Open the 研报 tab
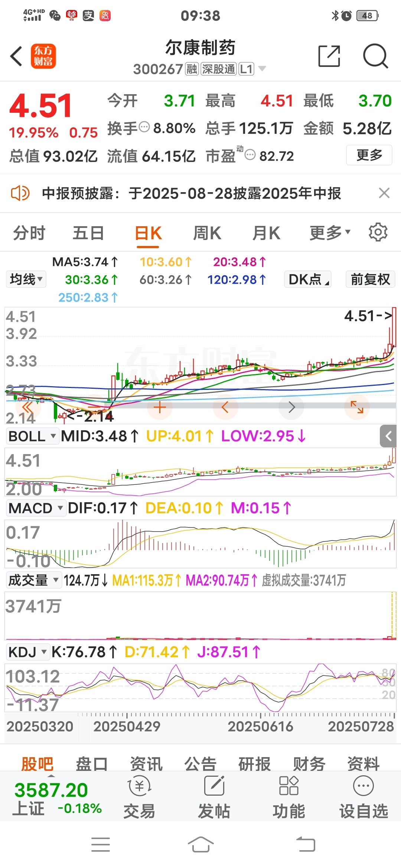Viewport: 401px width, 868px height. pyautogui.click(x=255, y=763)
